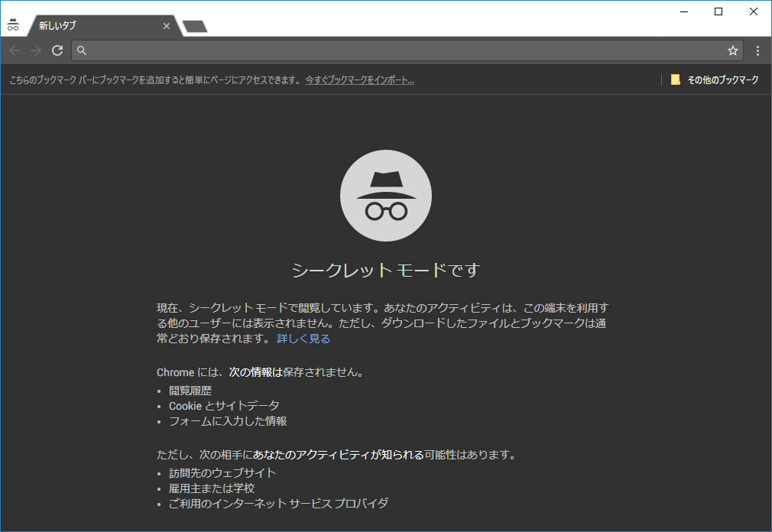Image resolution: width=772 pixels, height=532 pixels.
Task: Minimize the Chrome window
Action: 684,11
